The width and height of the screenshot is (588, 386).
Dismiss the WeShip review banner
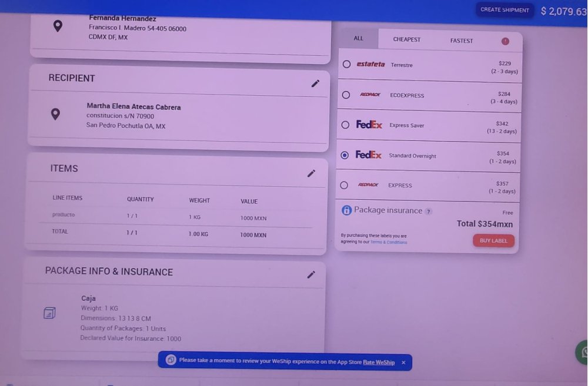point(403,362)
